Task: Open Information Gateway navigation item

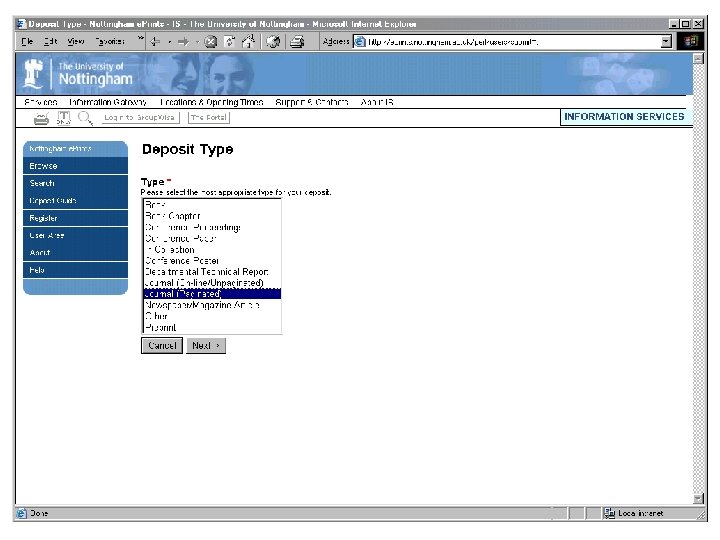Action: 108,102
